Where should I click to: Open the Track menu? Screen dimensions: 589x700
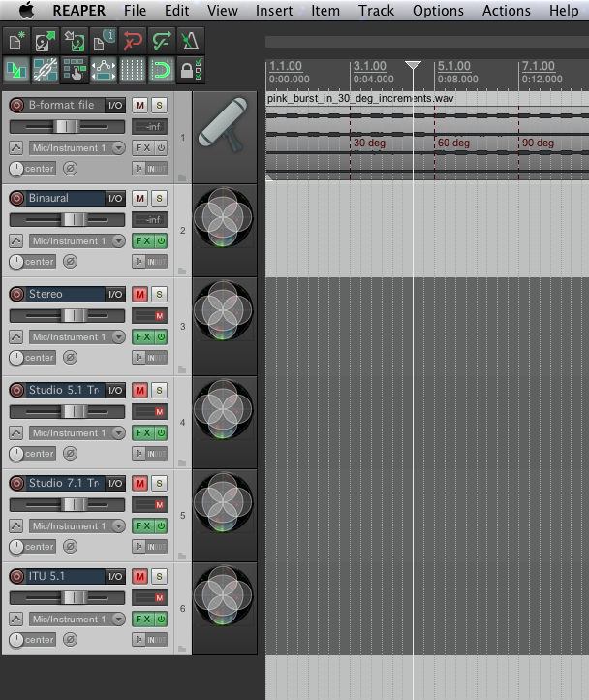(376, 11)
